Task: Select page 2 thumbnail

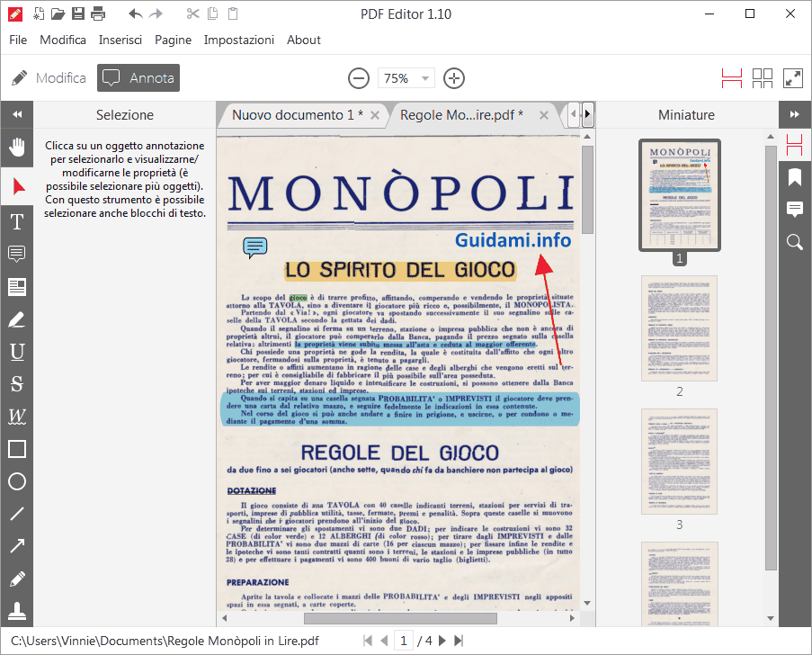Action: [680, 328]
